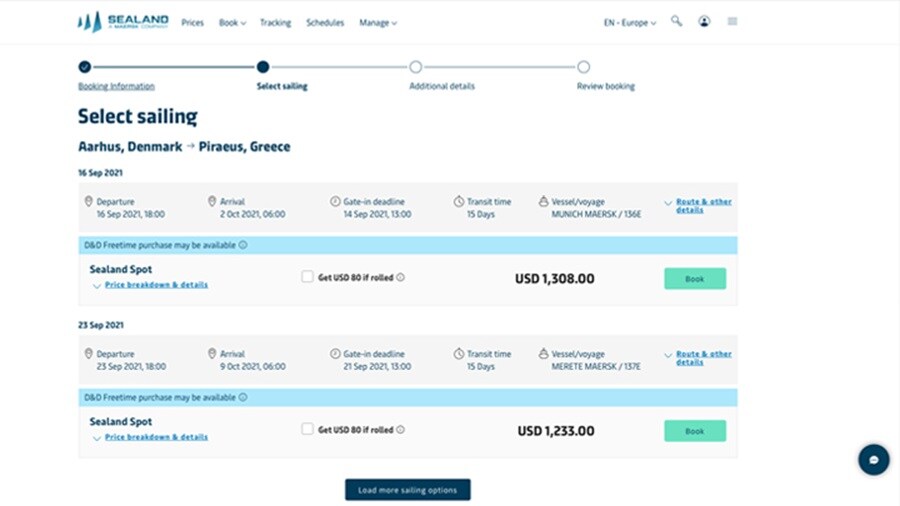The image size is (900, 506).
Task: Expand Route & other details for MUNICH MAERSK
Action: (x=702, y=205)
